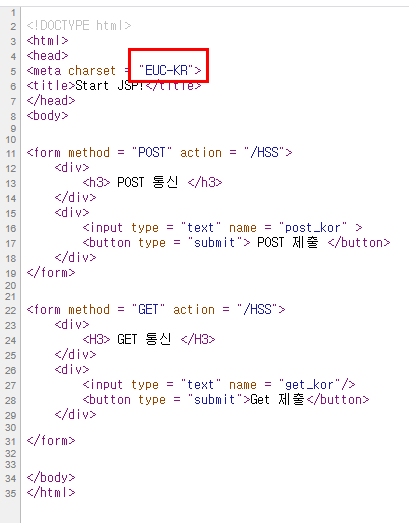Click the </button> closing tag on line 28
This screenshot has width=409, height=523.
[x=338, y=400]
